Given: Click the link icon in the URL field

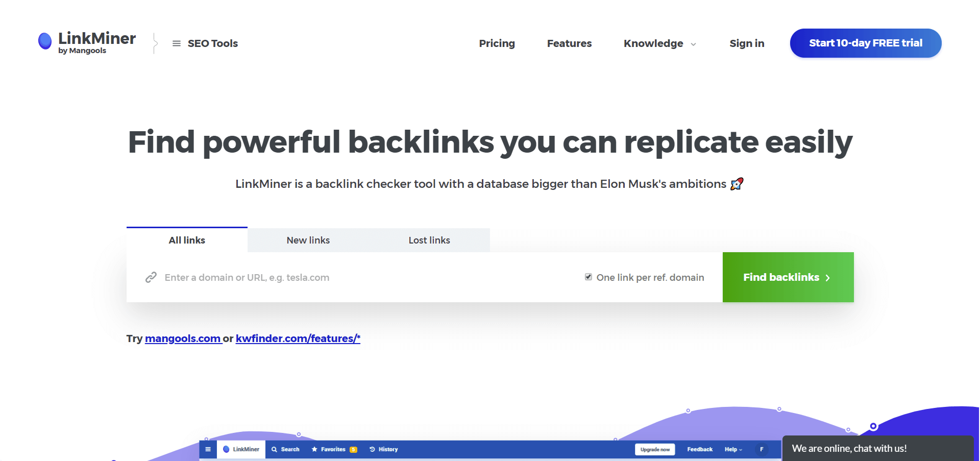Looking at the screenshot, I should click(151, 277).
